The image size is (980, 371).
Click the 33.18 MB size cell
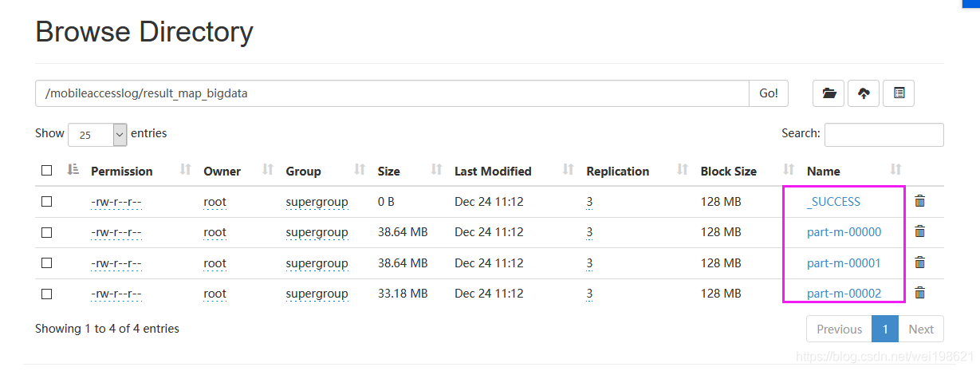click(x=403, y=294)
